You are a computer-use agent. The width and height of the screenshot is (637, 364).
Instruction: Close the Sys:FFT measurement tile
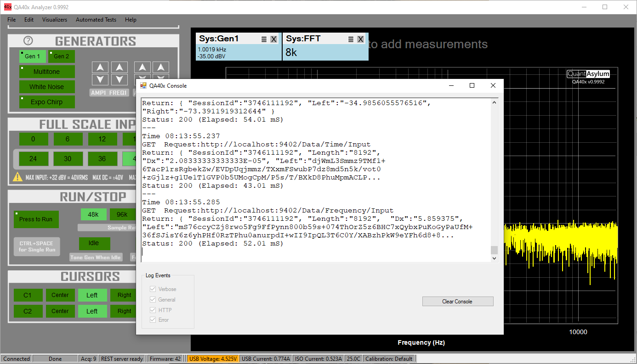pos(360,39)
